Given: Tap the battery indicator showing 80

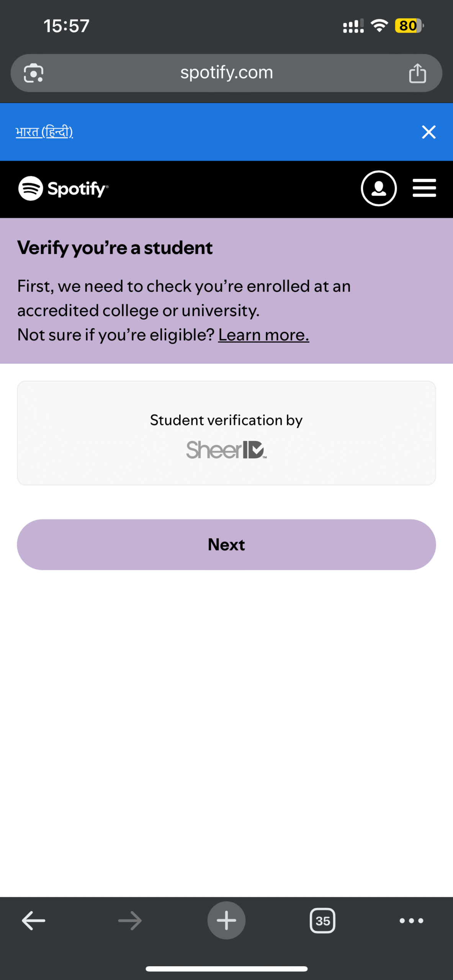Looking at the screenshot, I should pos(409,26).
